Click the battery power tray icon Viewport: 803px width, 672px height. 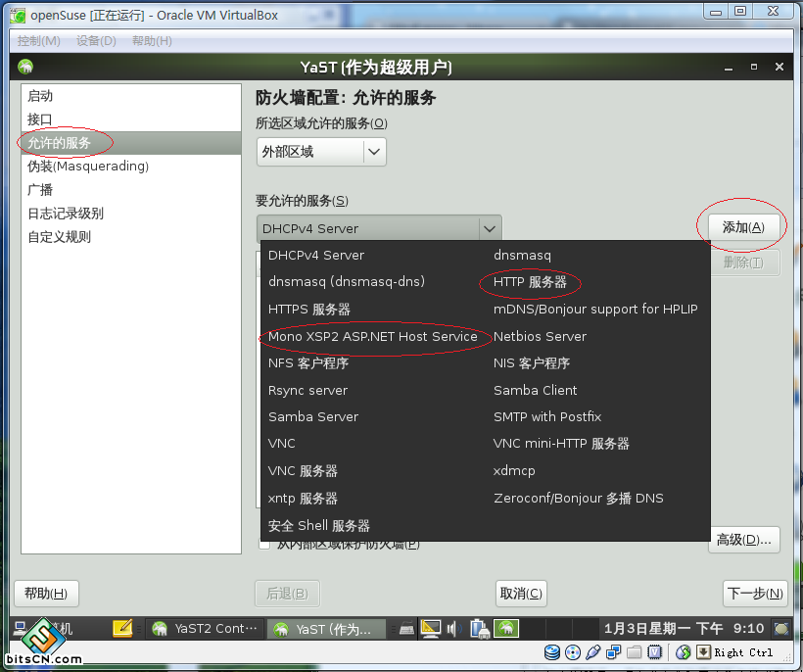click(x=480, y=629)
